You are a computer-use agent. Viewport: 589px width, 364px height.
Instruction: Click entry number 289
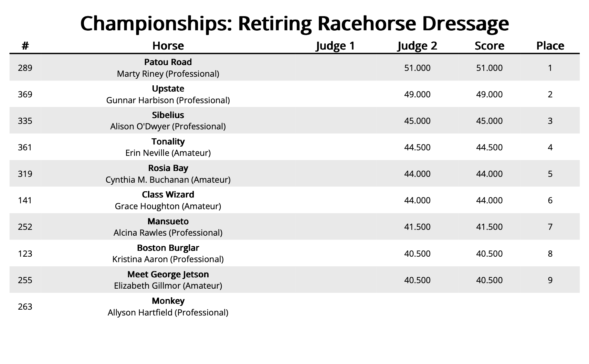pyautogui.click(x=25, y=68)
